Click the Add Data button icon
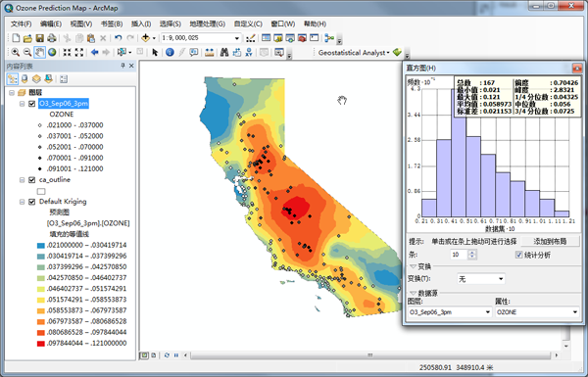The height and width of the screenshot is (377, 588). coord(145,38)
